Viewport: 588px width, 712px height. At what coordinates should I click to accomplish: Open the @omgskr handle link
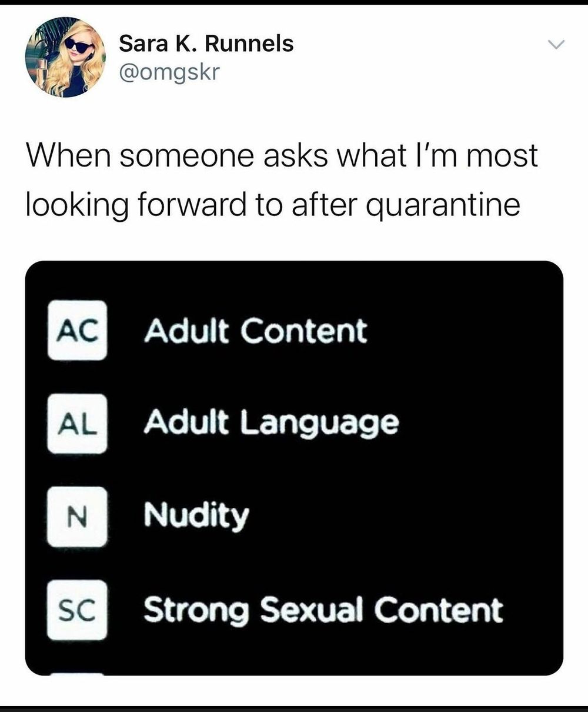(169, 72)
